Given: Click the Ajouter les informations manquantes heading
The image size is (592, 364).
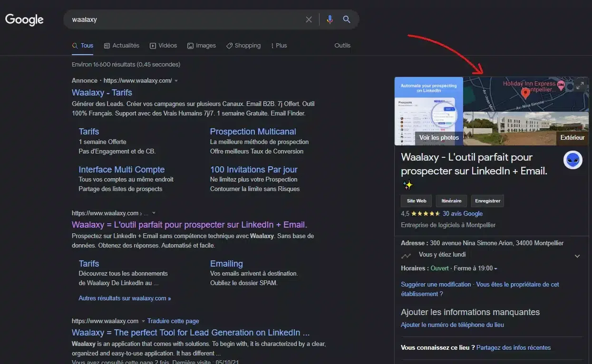Looking at the screenshot, I should pos(470,312).
